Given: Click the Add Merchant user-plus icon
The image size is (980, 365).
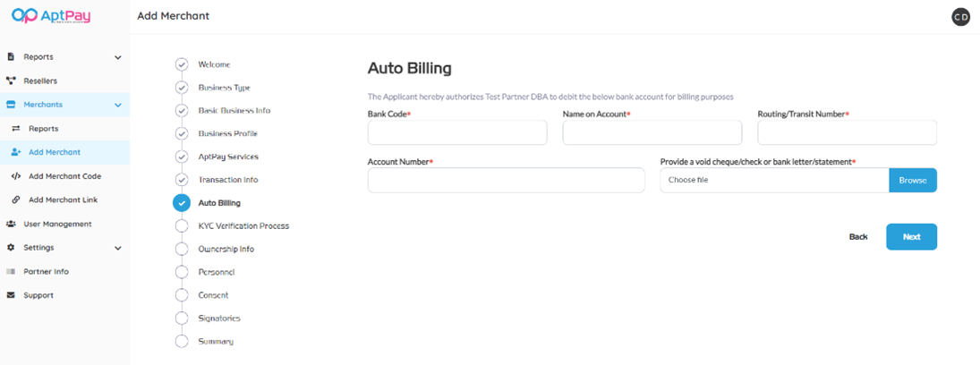Looking at the screenshot, I should click(16, 152).
